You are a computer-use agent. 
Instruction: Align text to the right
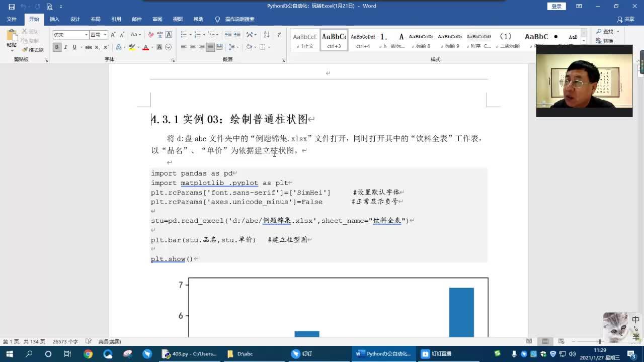pos(202,47)
